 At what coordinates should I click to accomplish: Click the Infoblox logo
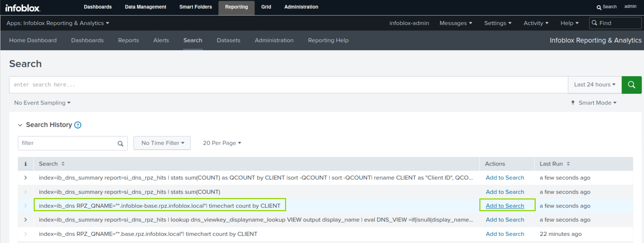(x=23, y=8)
